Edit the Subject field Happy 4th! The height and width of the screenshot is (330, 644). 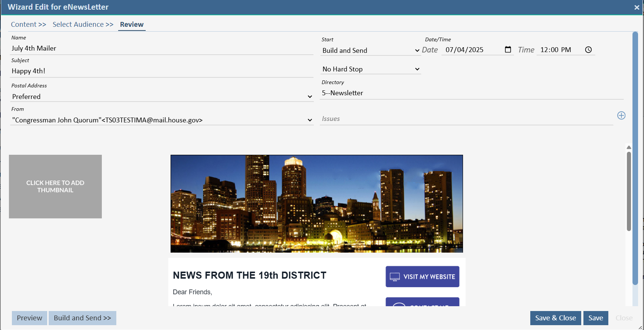[162, 71]
